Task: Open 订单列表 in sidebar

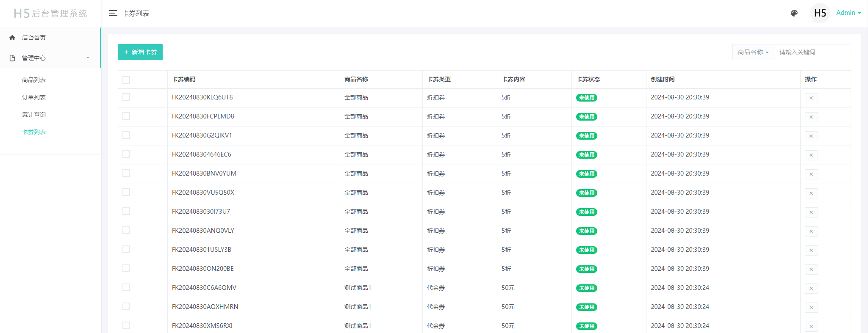Action: click(x=34, y=97)
